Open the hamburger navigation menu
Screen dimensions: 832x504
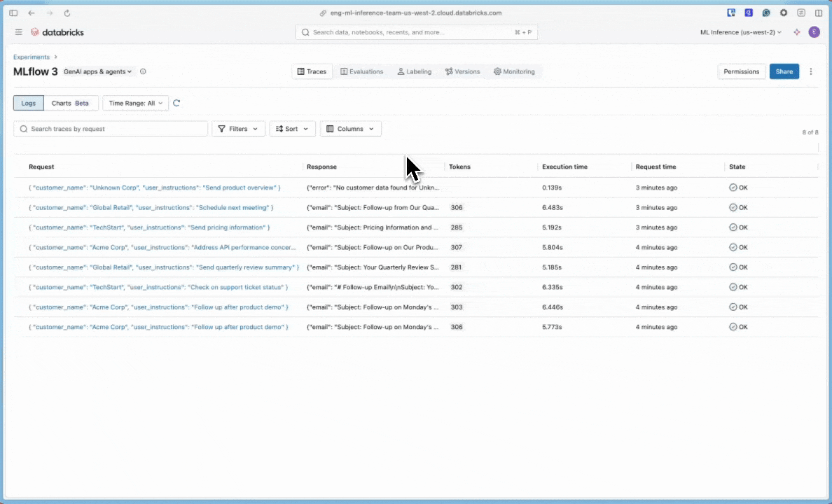pos(18,31)
